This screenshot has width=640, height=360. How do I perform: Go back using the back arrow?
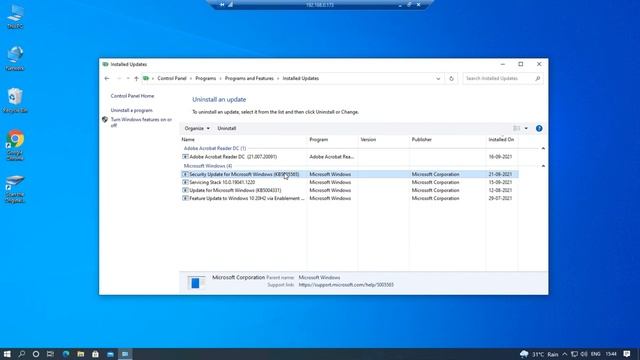[107, 78]
